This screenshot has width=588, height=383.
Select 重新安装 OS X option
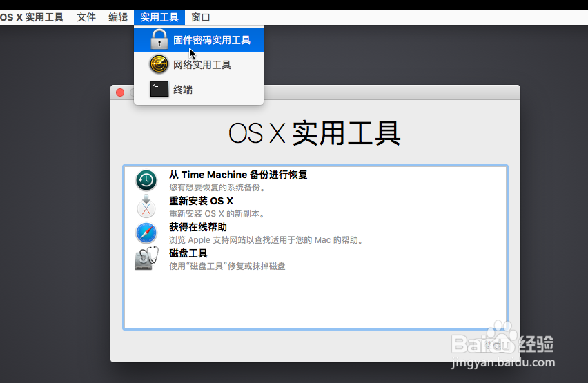201,201
